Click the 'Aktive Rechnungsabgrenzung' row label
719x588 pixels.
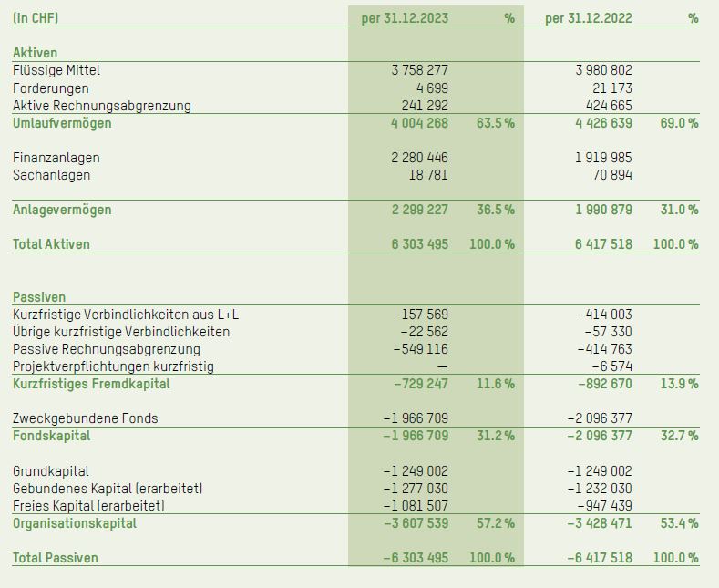click(102, 106)
